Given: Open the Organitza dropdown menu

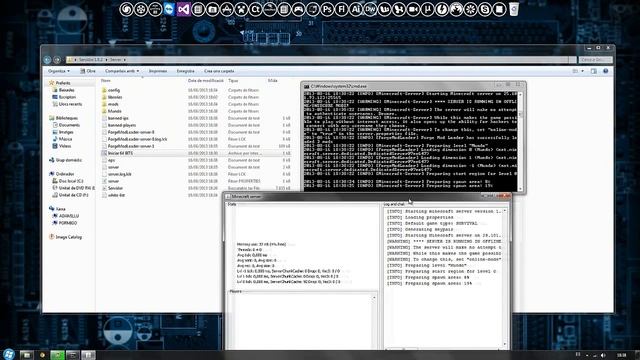Looking at the screenshot, I should (x=59, y=71).
